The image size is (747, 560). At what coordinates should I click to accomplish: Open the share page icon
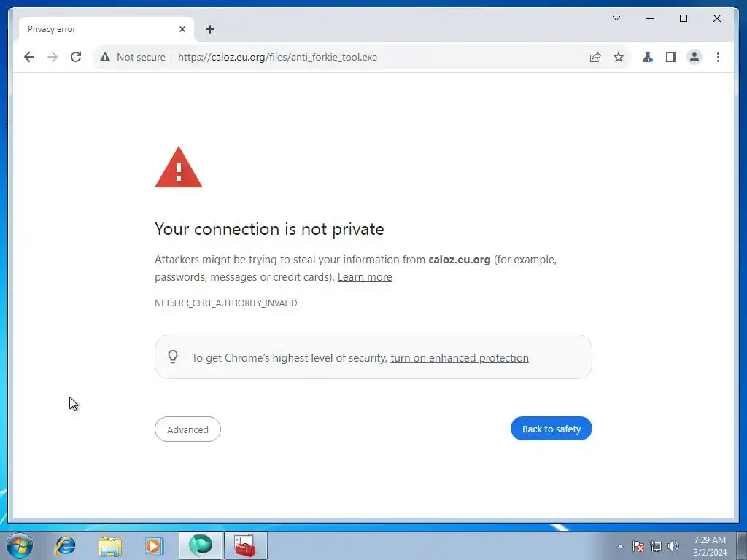[x=595, y=57]
